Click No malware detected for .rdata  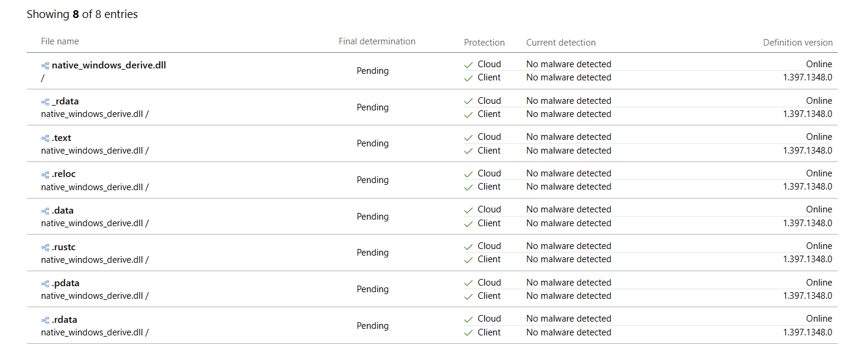pos(568,318)
